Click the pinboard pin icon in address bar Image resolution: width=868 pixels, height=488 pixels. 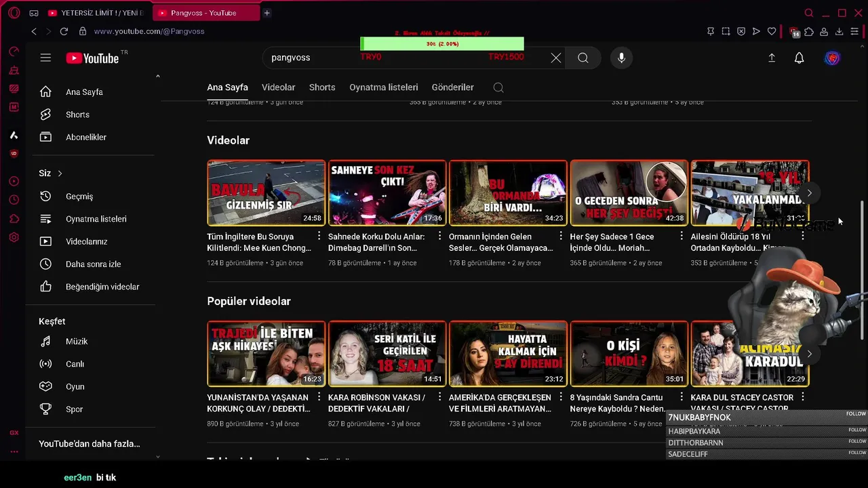tap(711, 31)
